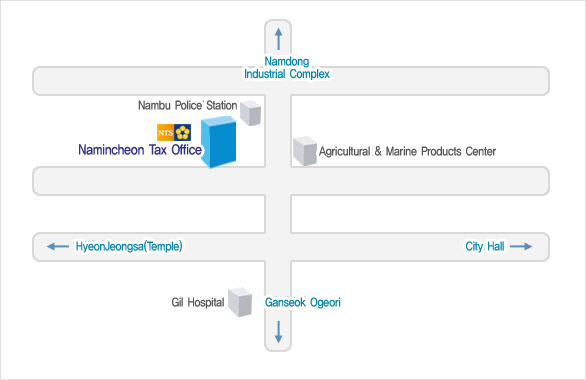Viewport: 586px width, 380px height.
Task: Select the Namincheon Tax Office label
Action: click(140, 150)
